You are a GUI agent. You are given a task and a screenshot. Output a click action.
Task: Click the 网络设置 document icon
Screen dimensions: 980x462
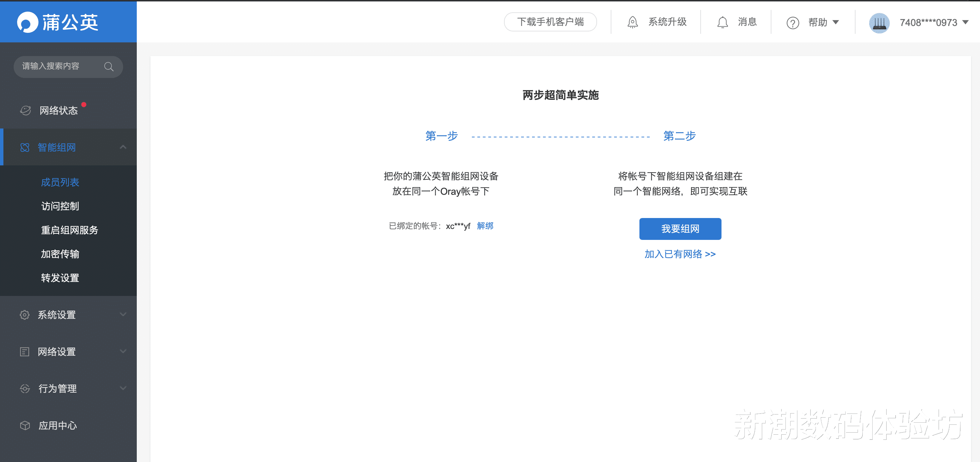coord(24,351)
